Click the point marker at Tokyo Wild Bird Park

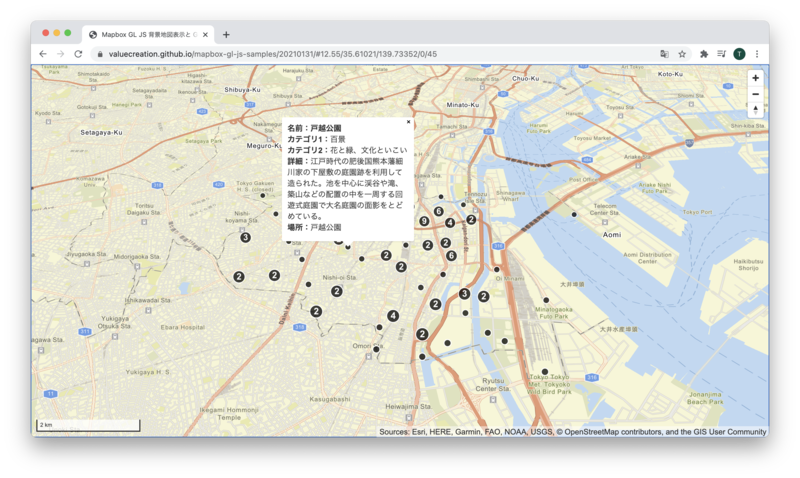545,372
